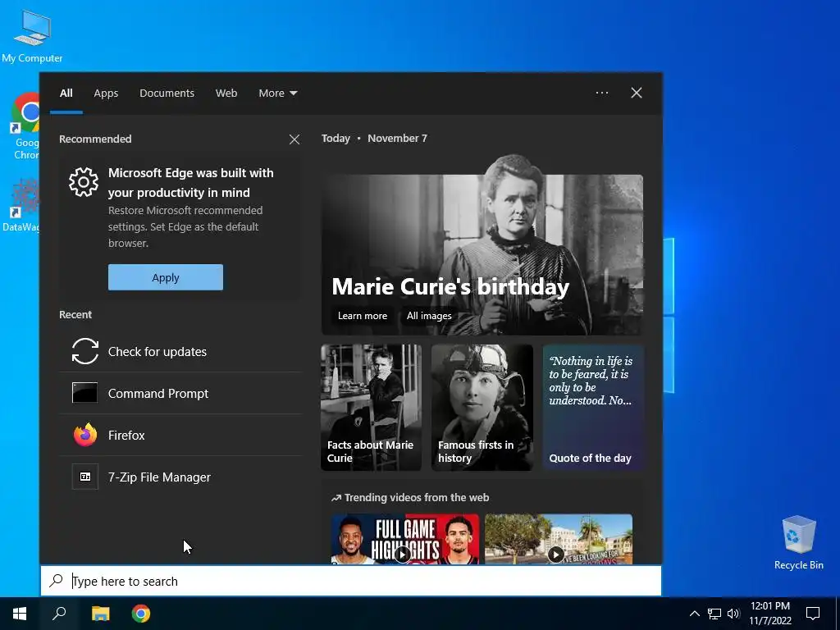Viewport: 840px width, 630px height.
Task: Click the 7-Zip File Manager icon
Action: point(85,477)
